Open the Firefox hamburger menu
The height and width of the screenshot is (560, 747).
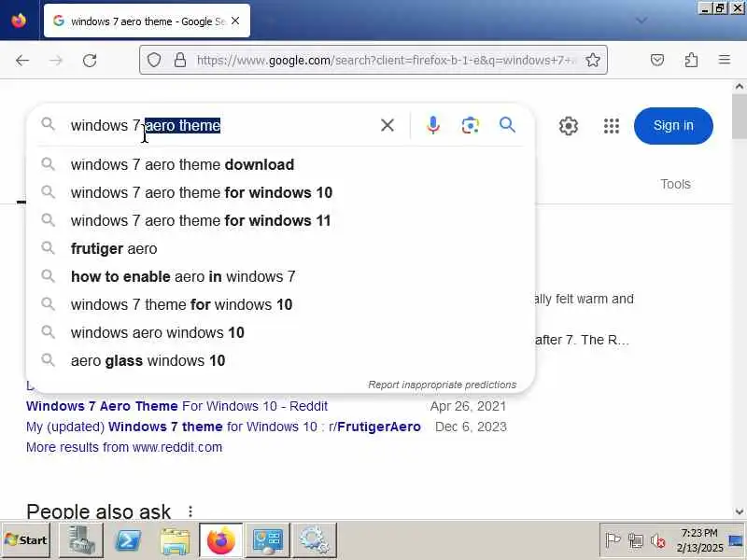725,60
